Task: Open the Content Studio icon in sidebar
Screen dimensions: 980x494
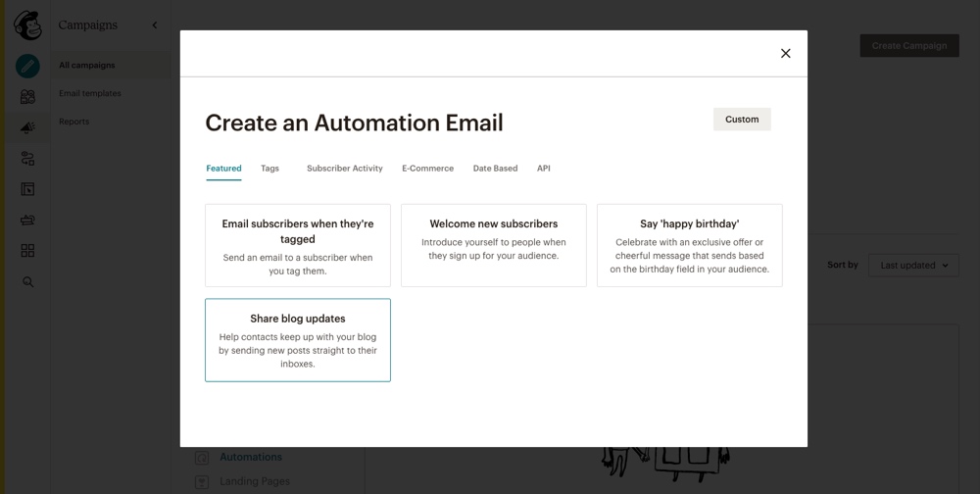Action: [x=27, y=220]
